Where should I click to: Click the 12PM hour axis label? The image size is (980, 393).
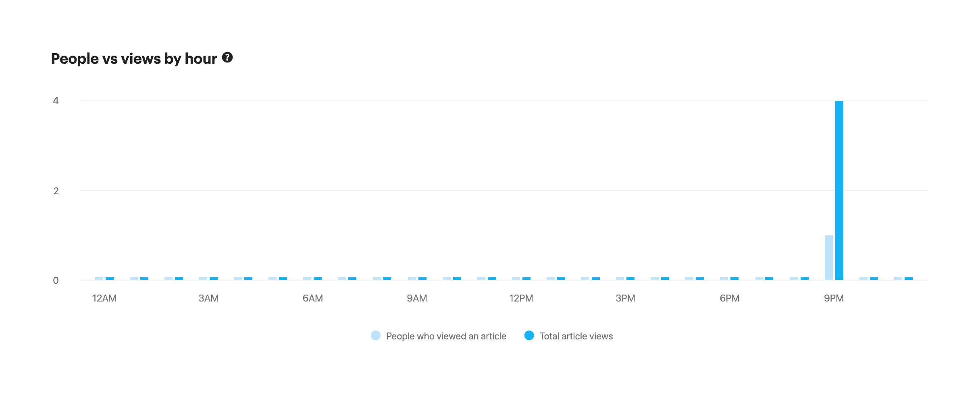click(521, 298)
